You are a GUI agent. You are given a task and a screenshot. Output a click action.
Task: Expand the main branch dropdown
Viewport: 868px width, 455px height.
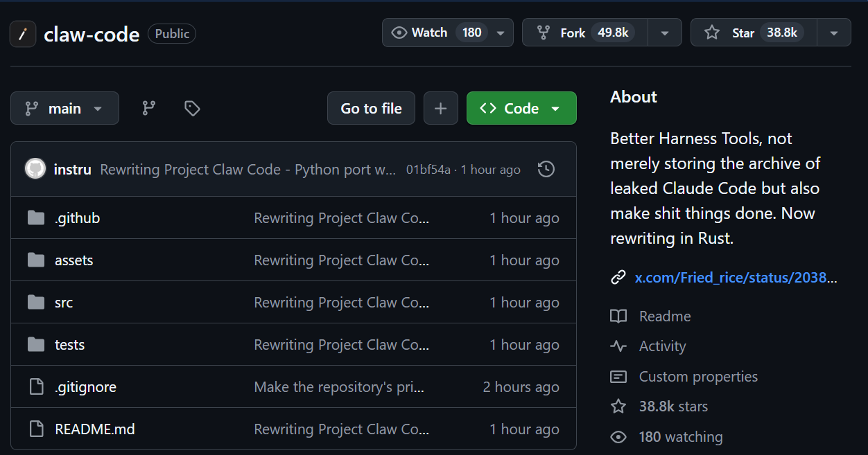point(64,108)
